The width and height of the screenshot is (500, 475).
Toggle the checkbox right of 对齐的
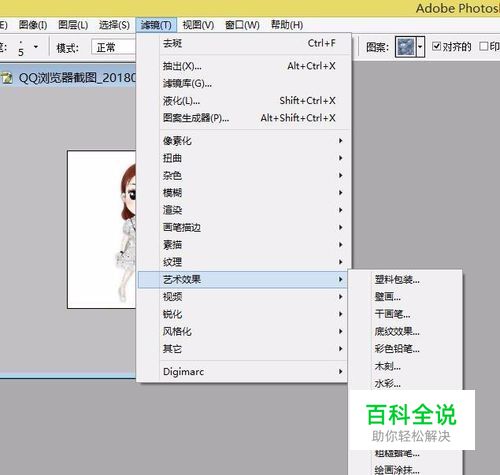483,46
